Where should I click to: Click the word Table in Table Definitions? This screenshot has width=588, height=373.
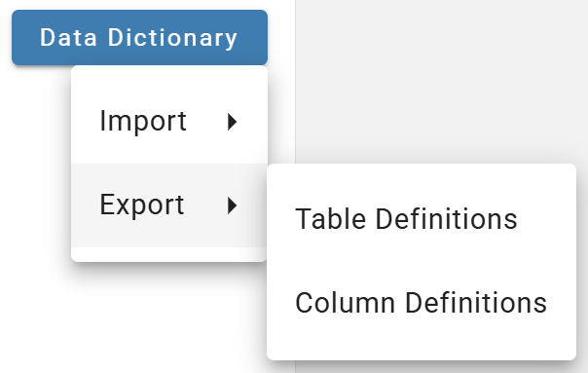330,219
